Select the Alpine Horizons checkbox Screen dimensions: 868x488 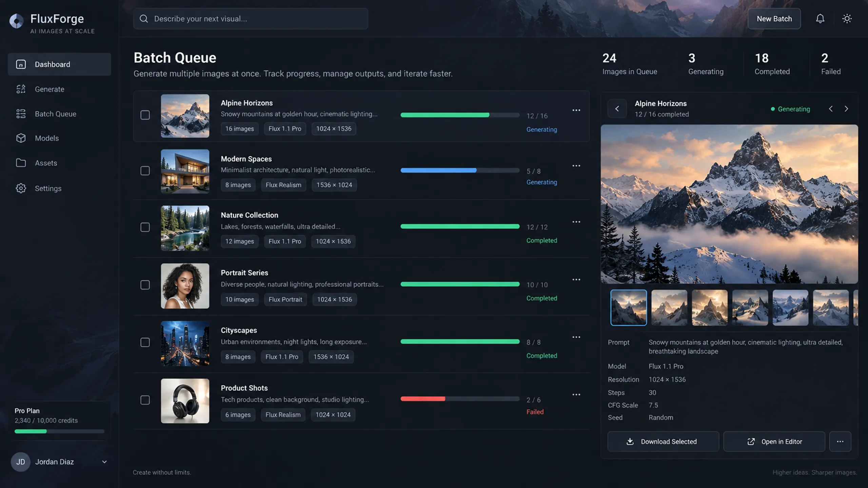click(145, 115)
